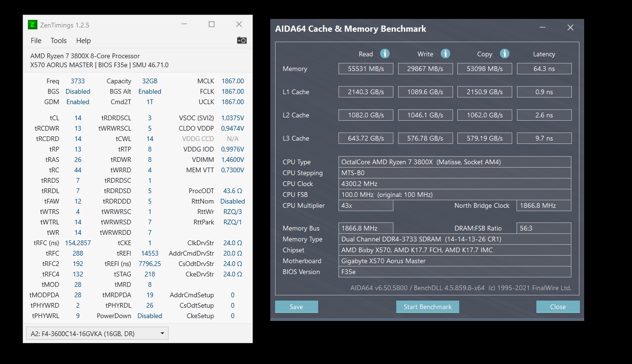Image resolution: width=632 pixels, height=364 pixels.
Task: Click the tCL value 14
Action: coord(78,118)
